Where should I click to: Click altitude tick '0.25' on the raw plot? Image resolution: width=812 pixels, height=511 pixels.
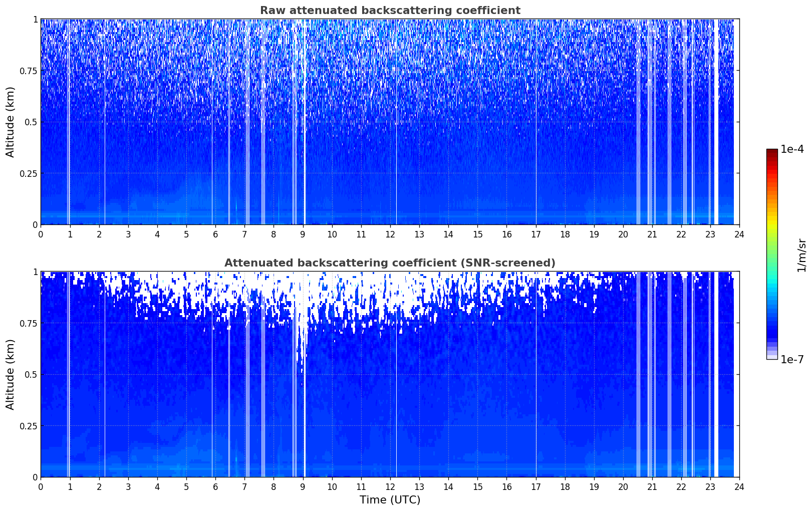click(x=29, y=173)
